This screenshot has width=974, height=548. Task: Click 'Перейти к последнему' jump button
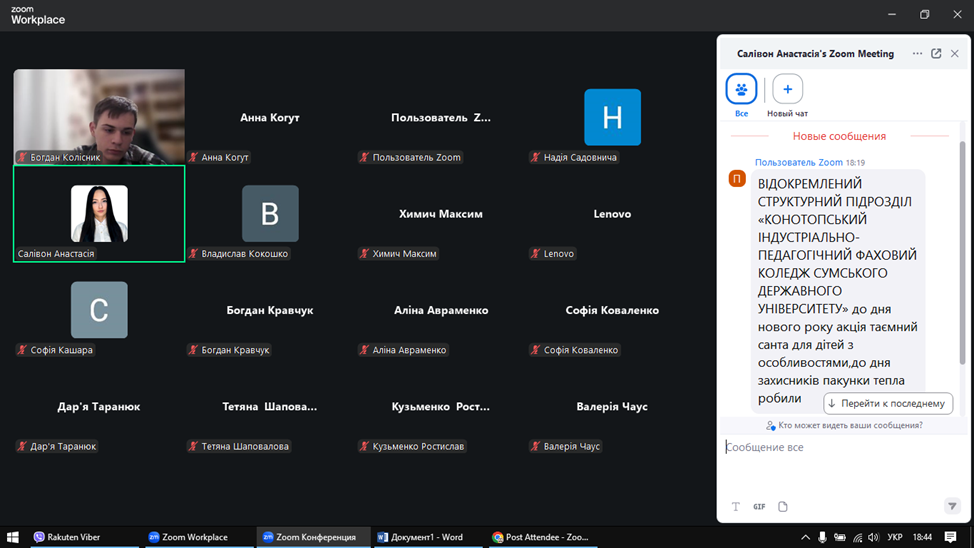[x=887, y=403]
